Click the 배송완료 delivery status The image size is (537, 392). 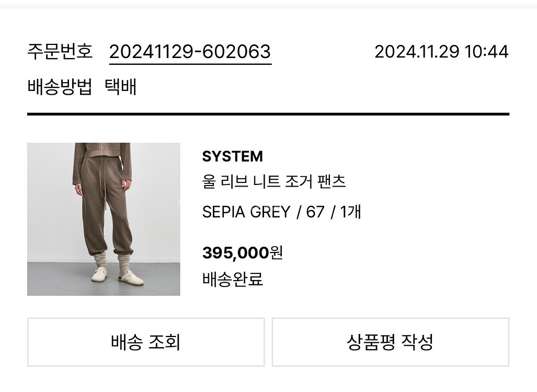pyautogui.click(x=232, y=279)
